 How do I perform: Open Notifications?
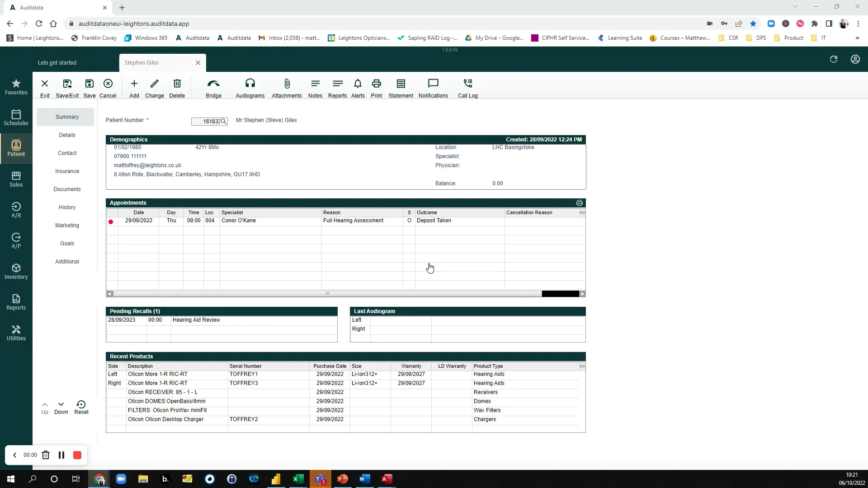(433, 88)
